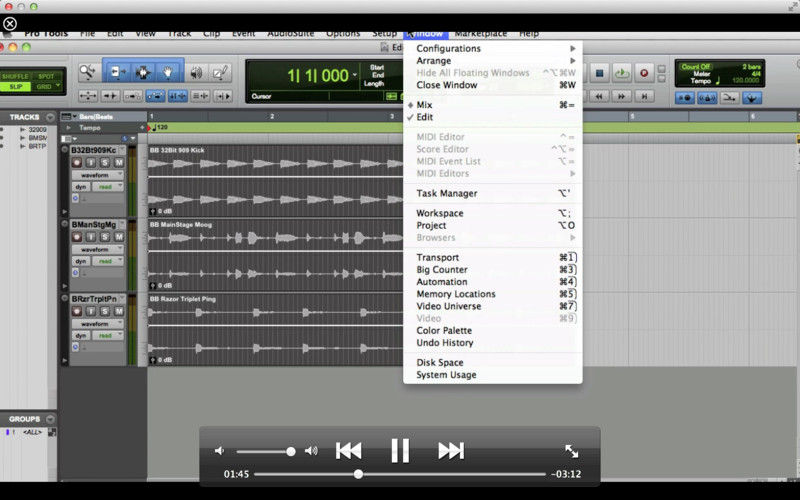This screenshot has width=800, height=500.
Task: Select the Scrubber speaker tool
Action: tap(196, 73)
